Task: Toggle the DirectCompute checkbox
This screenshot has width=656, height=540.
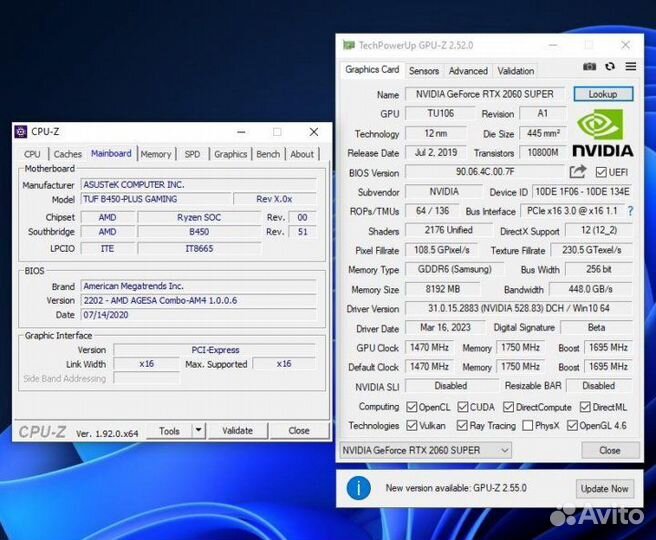Action: click(x=508, y=407)
